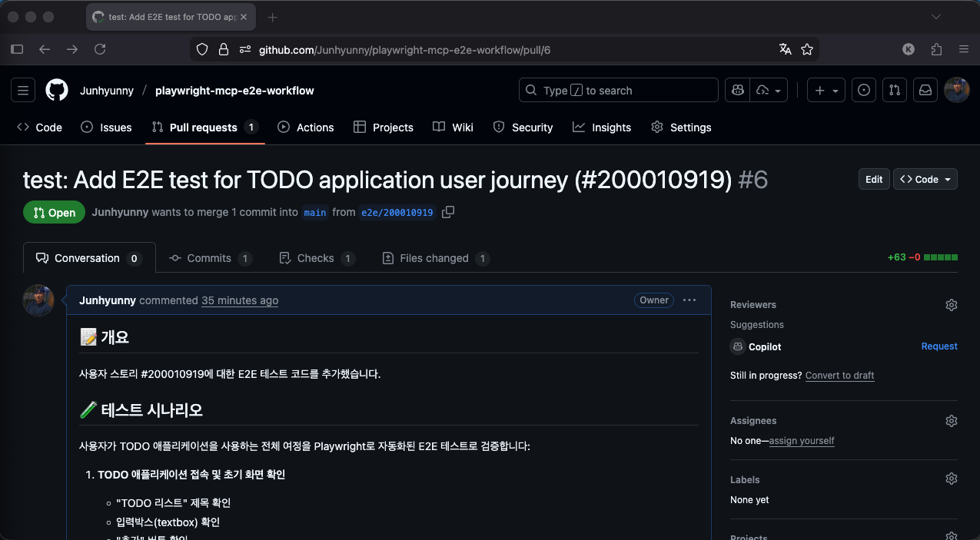Switch to the Files changed tab

436,258
